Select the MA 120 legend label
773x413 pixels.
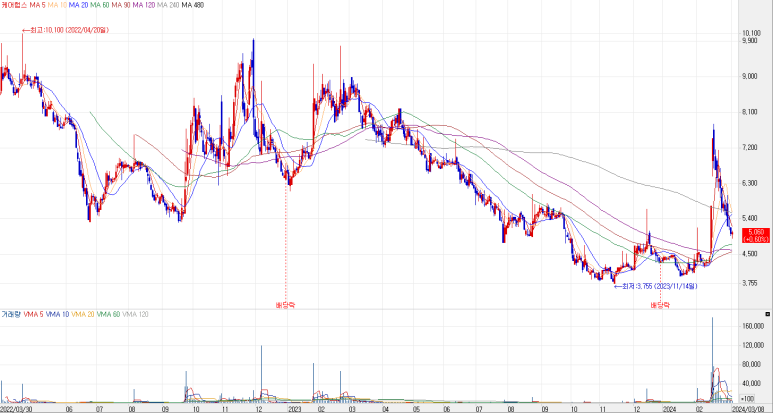pos(144,5)
